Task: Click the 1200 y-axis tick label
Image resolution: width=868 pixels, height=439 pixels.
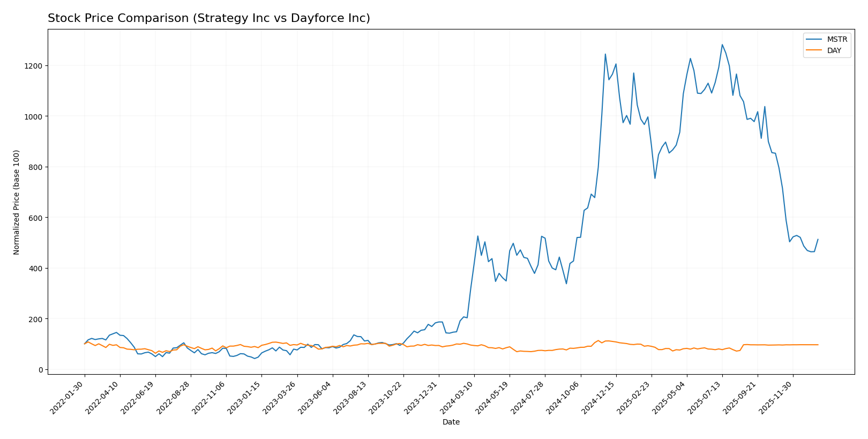Action: point(33,66)
